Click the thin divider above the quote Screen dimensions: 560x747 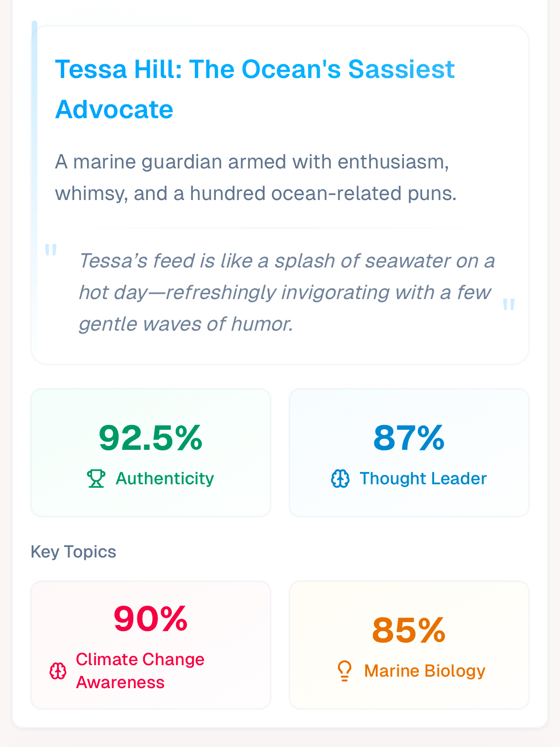click(x=280, y=228)
